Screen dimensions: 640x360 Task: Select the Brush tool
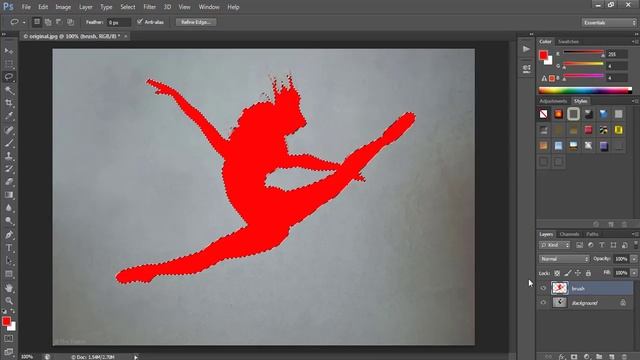coord(9,143)
